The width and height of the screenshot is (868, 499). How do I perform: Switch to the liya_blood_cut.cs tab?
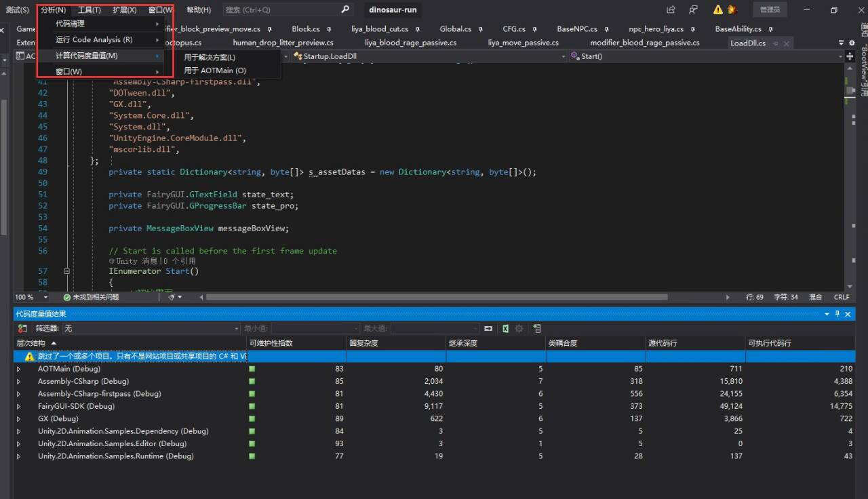coord(380,29)
